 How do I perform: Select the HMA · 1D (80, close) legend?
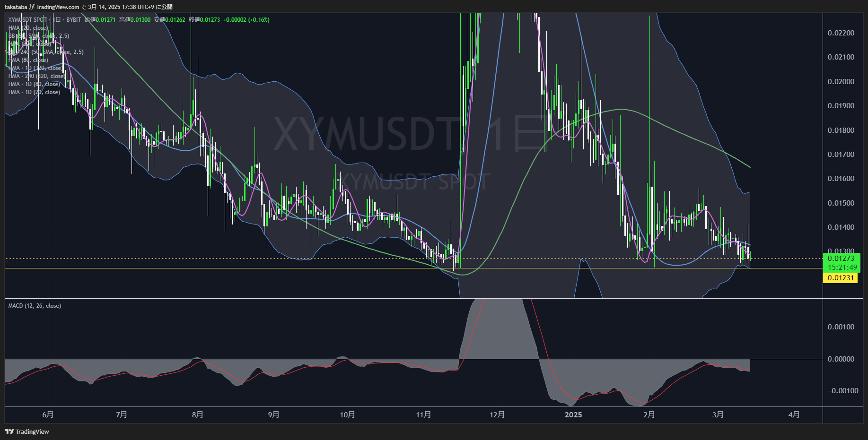(x=34, y=84)
